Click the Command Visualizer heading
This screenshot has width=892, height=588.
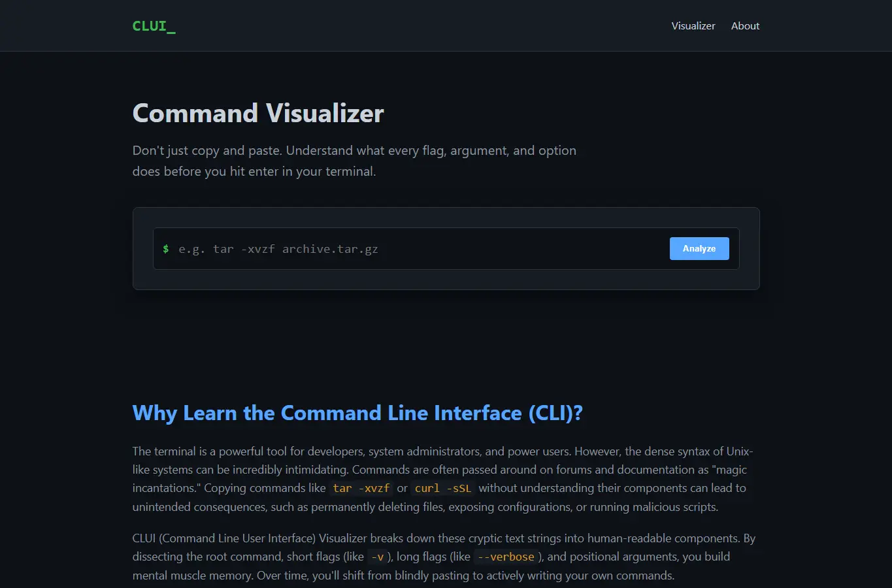pos(258,114)
